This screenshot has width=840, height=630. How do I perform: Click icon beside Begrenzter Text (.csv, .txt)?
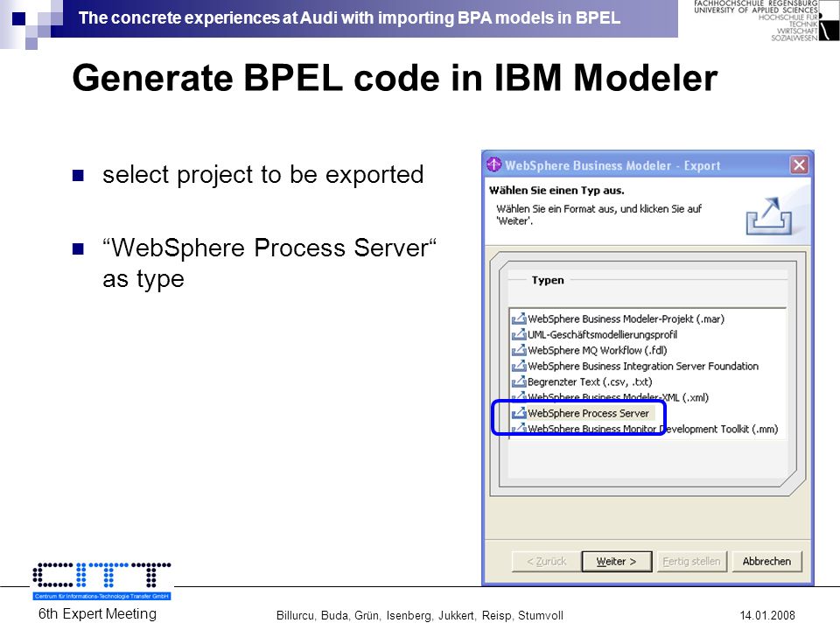pyautogui.click(x=519, y=381)
